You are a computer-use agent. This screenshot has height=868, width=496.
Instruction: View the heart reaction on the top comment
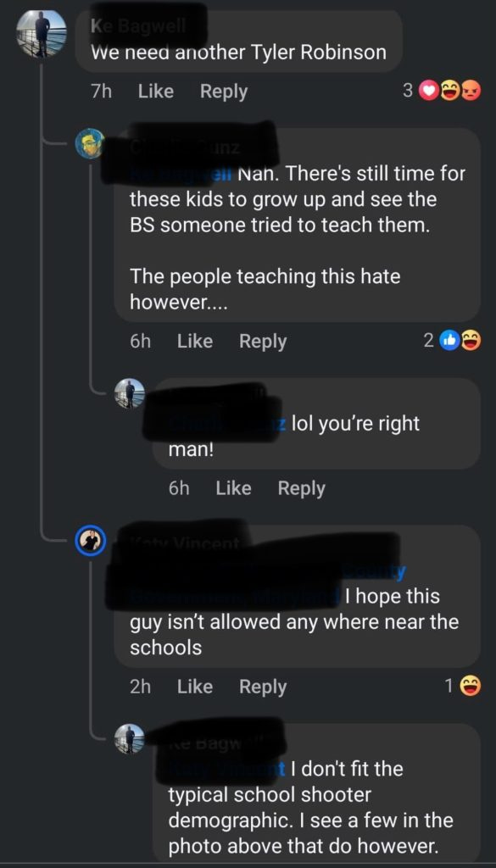click(427, 91)
